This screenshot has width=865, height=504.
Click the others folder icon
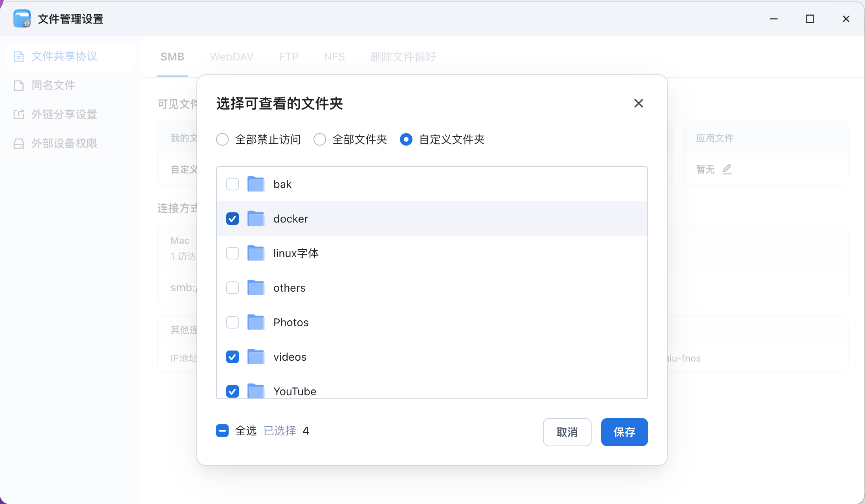click(256, 287)
